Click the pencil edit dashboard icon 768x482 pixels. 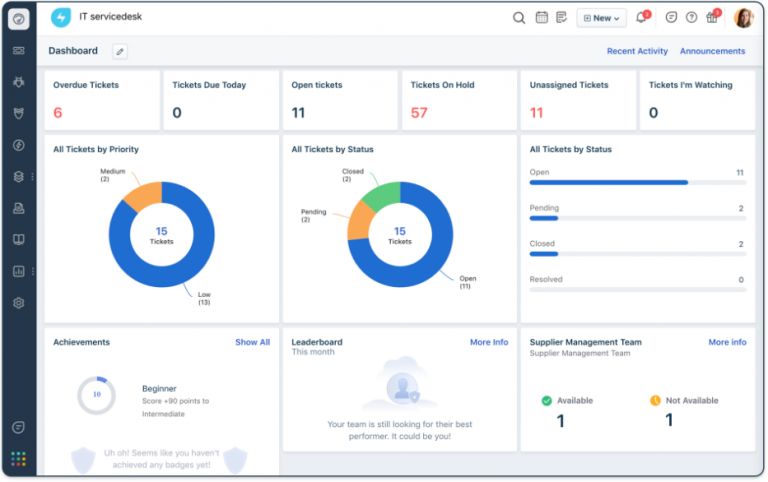tap(120, 51)
